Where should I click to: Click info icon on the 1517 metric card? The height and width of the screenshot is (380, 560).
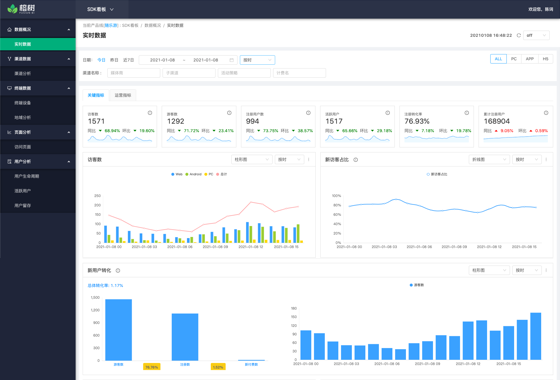click(388, 113)
